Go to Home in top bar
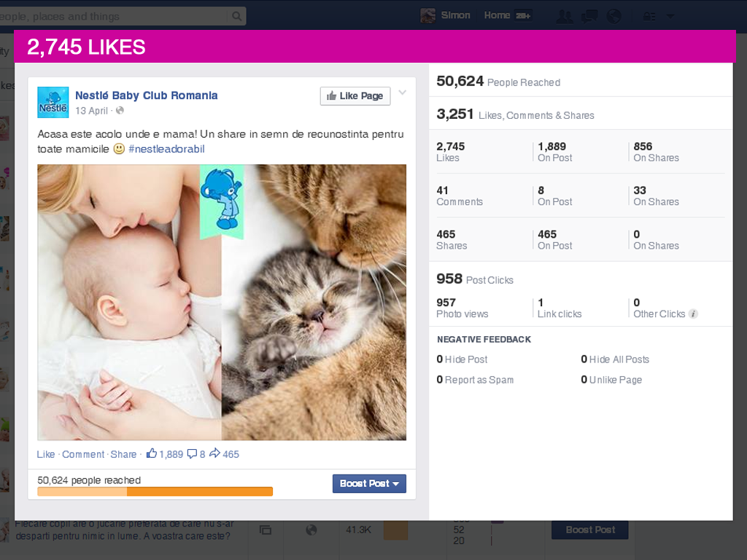Viewport: 747px width, 560px height. click(497, 15)
